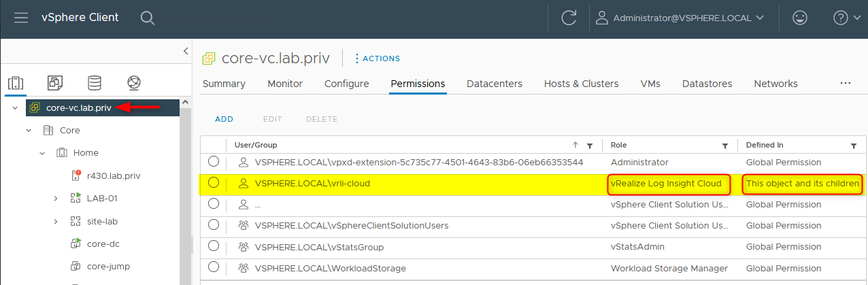Show more tabs via the ellipsis
This screenshot has width=868, height=285.
click(x=846, y=83)
